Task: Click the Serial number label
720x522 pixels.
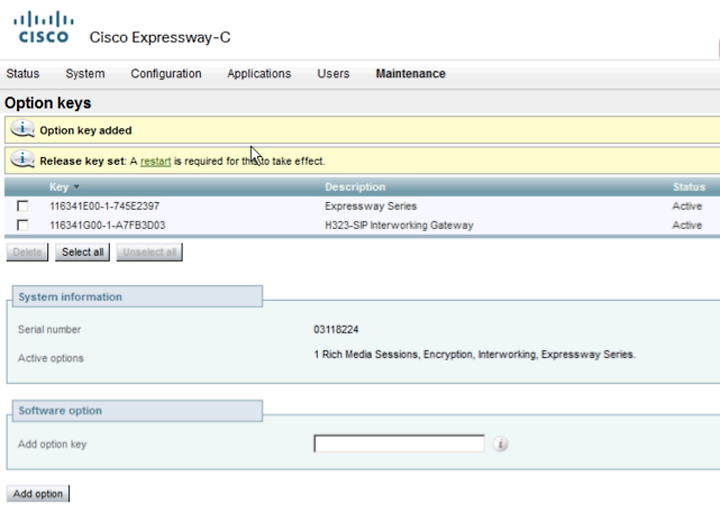Action: click(x=49, y=330)
